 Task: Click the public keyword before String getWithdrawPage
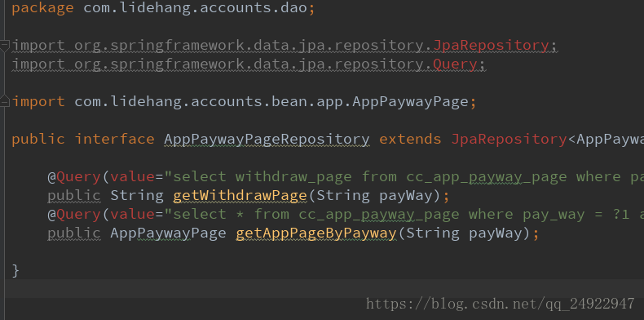click(x=74, y=195)
